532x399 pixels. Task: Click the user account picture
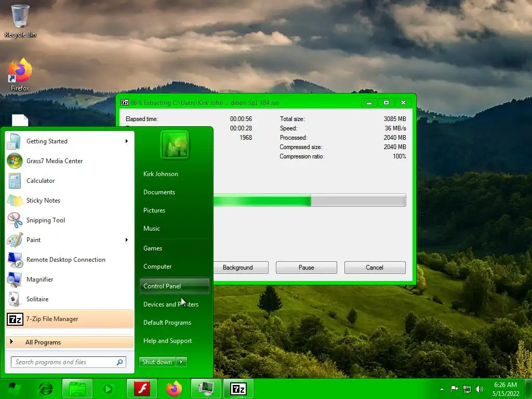click(175, 144)
